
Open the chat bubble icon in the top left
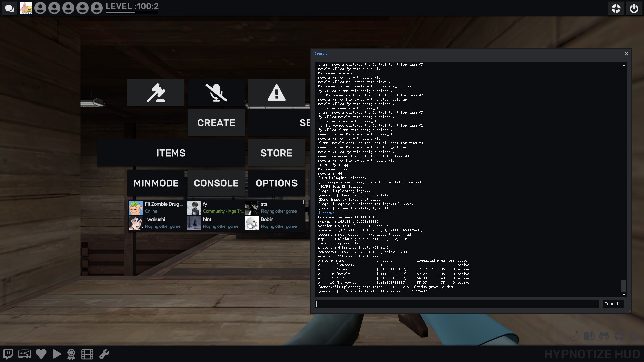[x=9, y=8]
